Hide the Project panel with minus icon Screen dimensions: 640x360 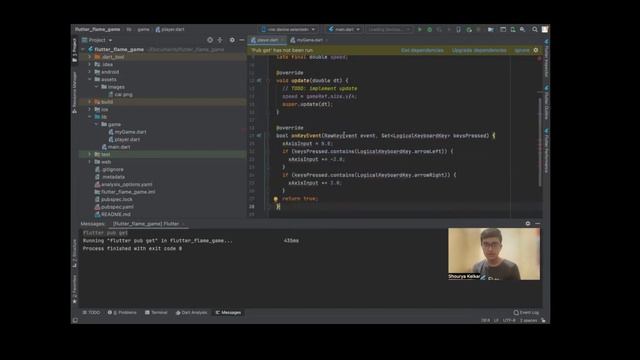(242, 40)
